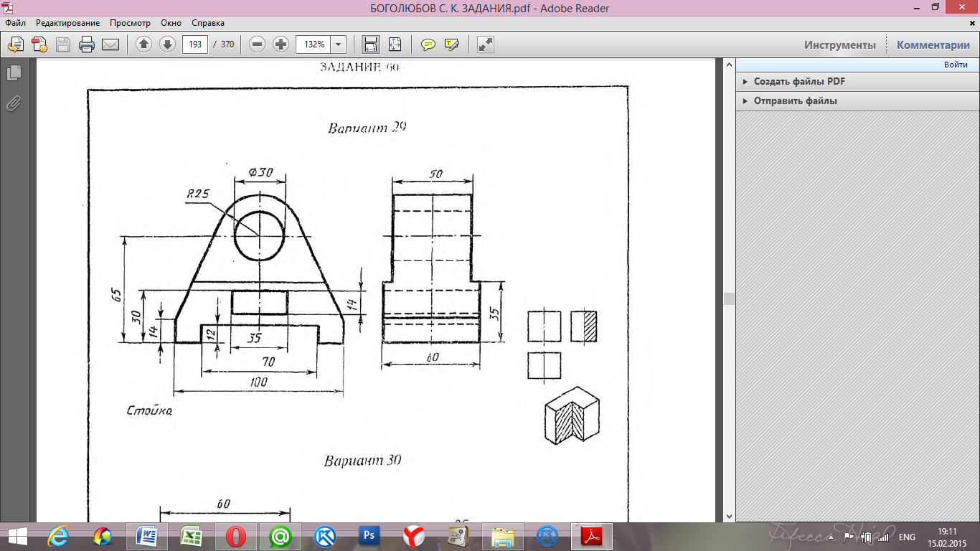Go to previous page arrow button
This screenshot has width=980, height=551.
pos(143,44)
